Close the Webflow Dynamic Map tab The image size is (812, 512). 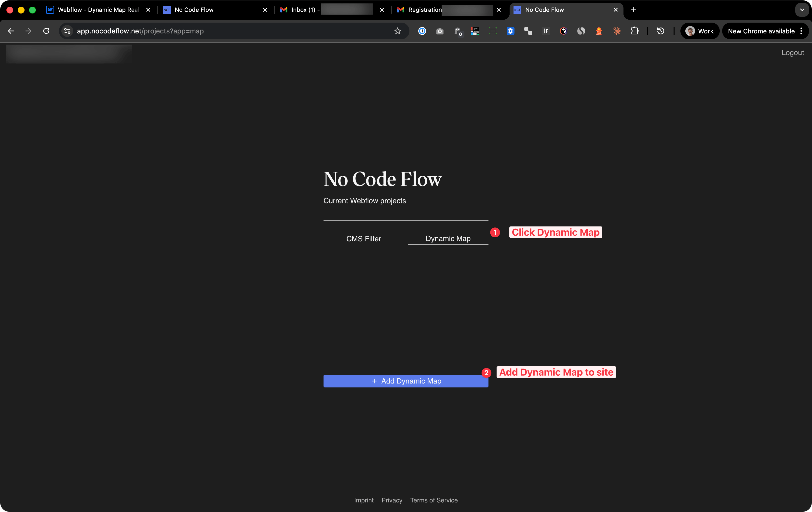pos(148,10)
